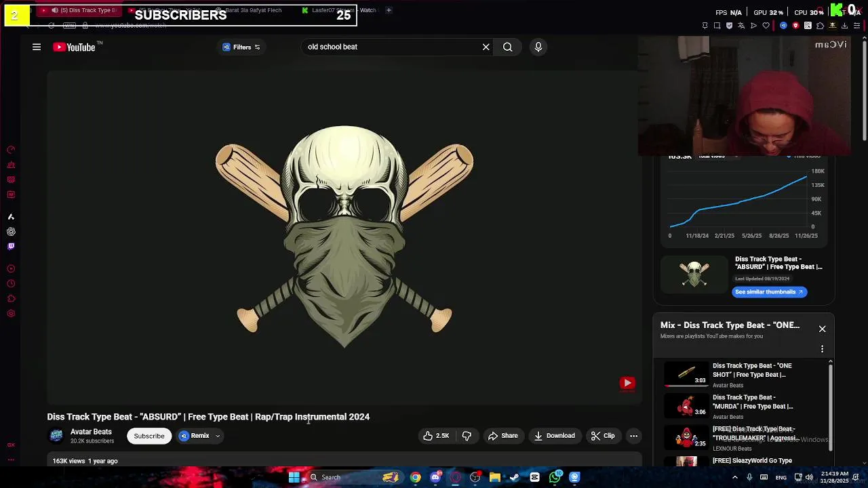Like the video (2.5K)
This screenshot has width=868, height=488.
(x=436, y=436)
